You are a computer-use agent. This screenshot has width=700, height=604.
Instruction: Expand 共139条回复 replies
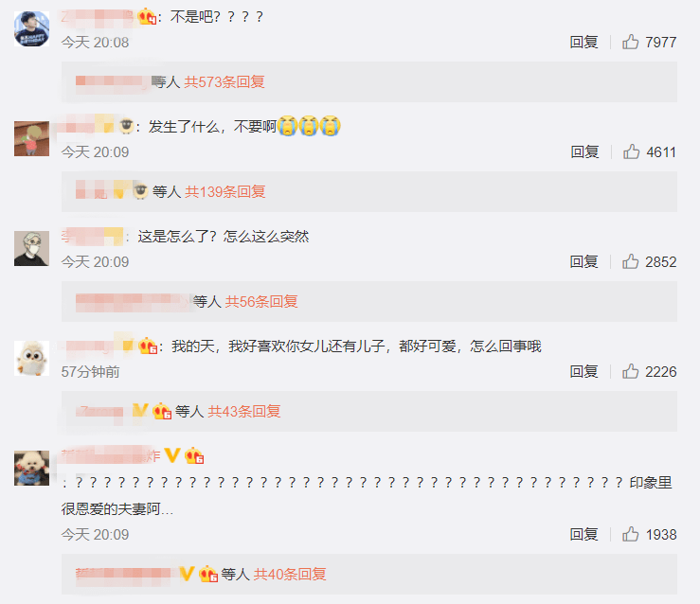225,191
